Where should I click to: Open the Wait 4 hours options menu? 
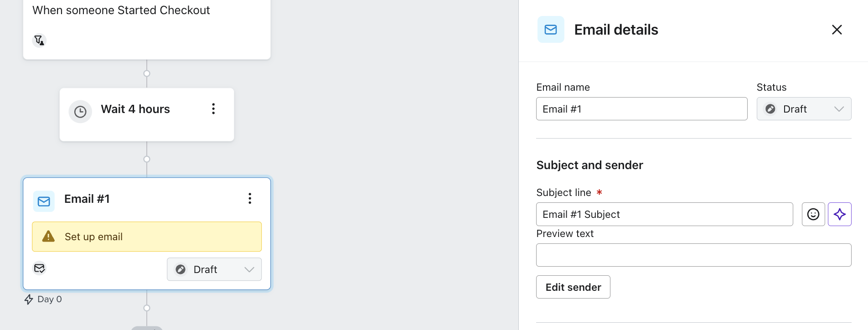click(x=213, y=109)
